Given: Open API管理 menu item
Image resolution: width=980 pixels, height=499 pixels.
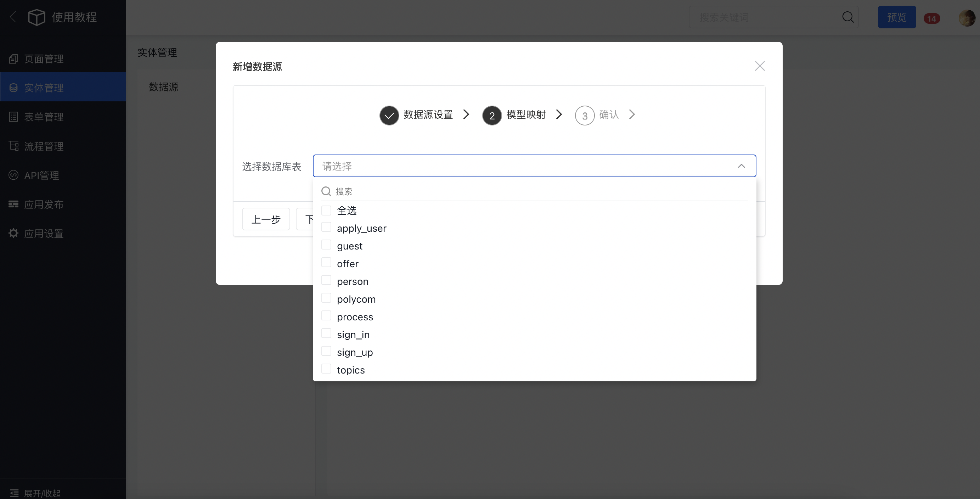Looking at the screenshot, I should click(63, 175).
